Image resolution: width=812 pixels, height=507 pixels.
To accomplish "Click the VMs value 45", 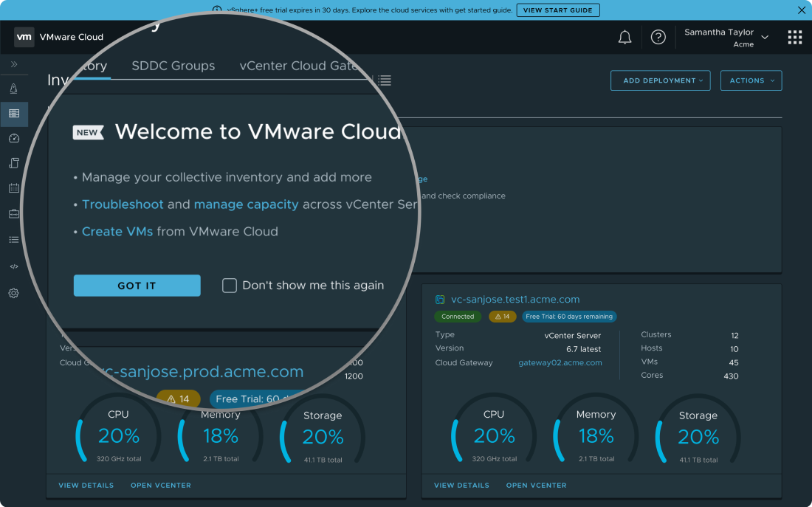I will 734,362.
